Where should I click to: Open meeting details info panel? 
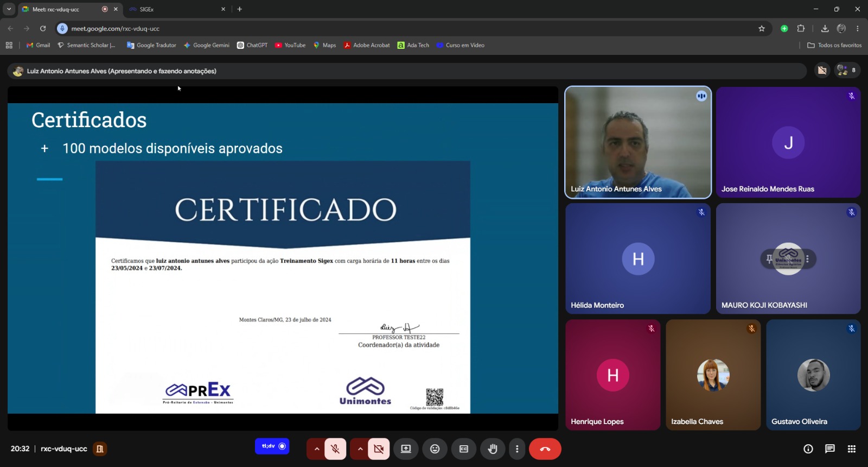[808, 449]
